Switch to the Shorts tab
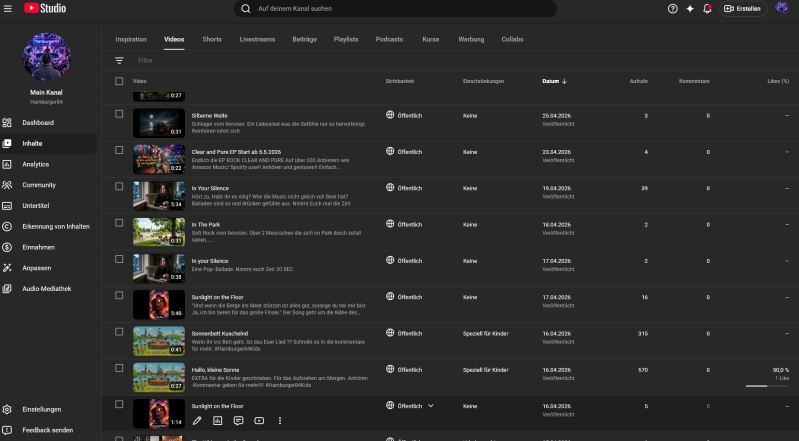 click(x=212, y=39)
